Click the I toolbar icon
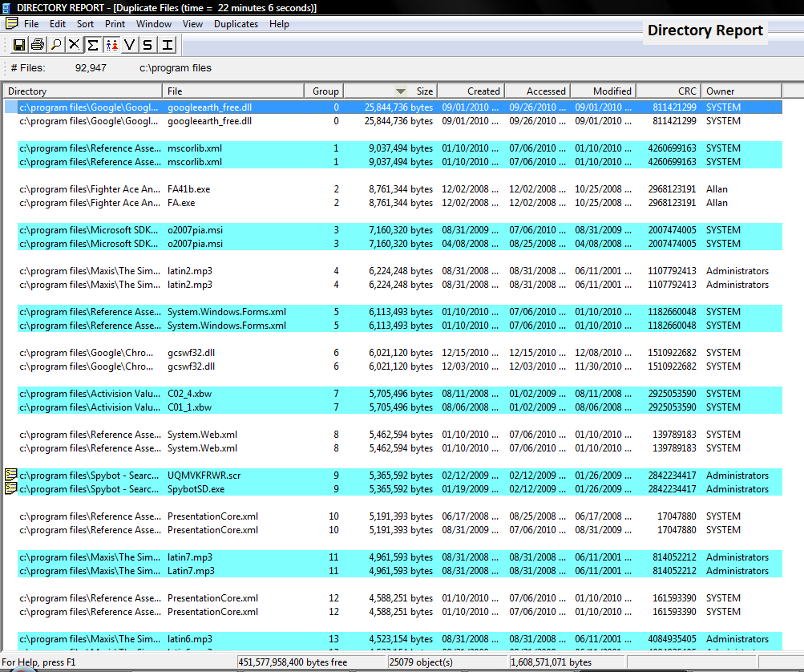The image size is (804, 672). click(167, 45)
